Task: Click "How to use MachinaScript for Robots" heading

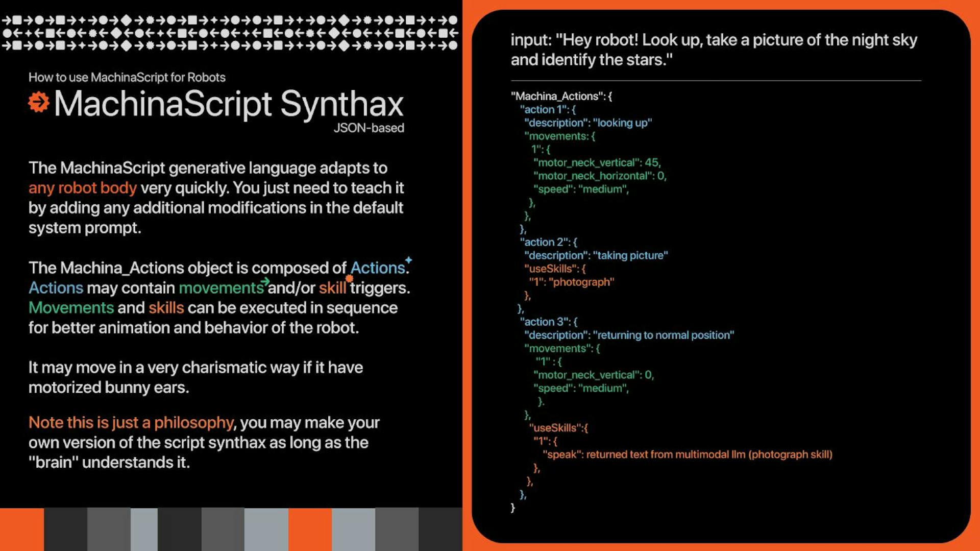Action: (127, 77)
